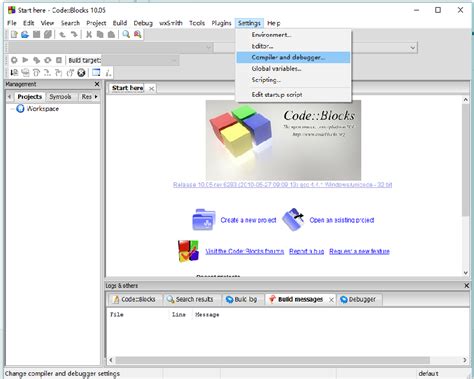Click the Save file toolbar icon

coord(37,34)
